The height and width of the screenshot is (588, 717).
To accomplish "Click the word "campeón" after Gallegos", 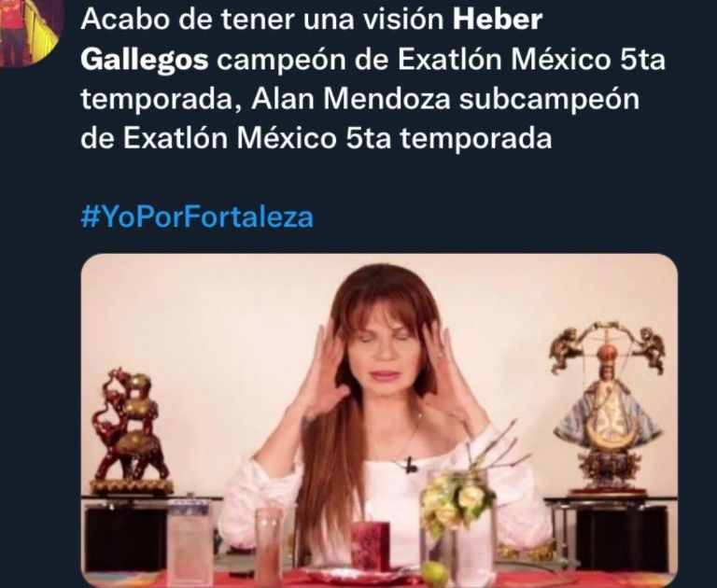I will point(281,62).
